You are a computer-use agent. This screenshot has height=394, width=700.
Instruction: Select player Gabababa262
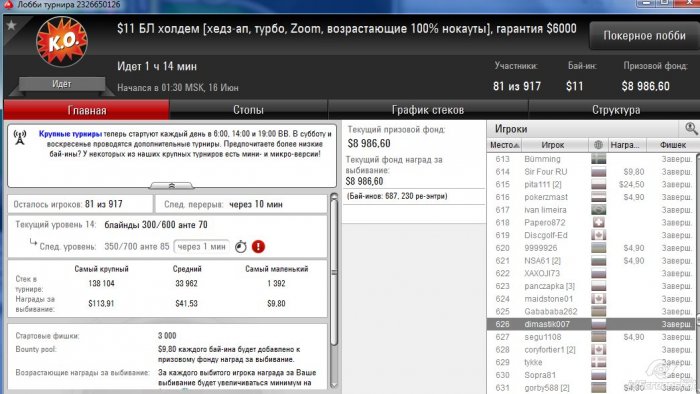(551, 311)
